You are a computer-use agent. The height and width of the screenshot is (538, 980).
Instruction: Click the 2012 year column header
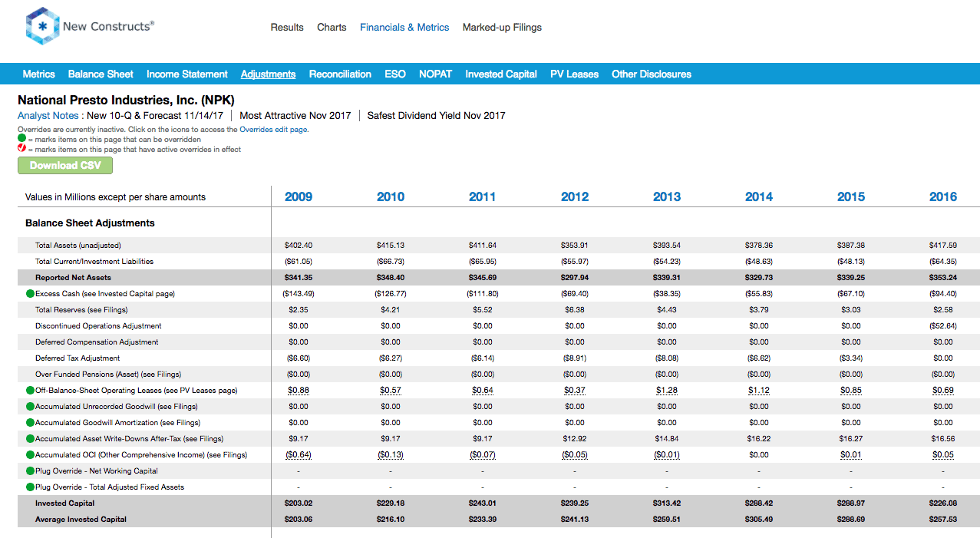[x=575, y=197]
